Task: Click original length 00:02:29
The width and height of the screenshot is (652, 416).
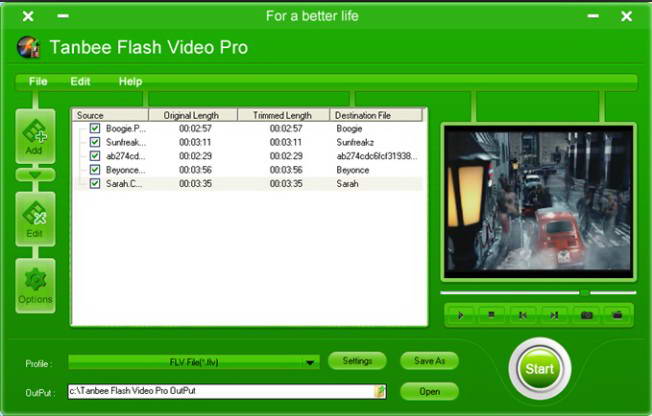Action: click(x=195, y=156)
